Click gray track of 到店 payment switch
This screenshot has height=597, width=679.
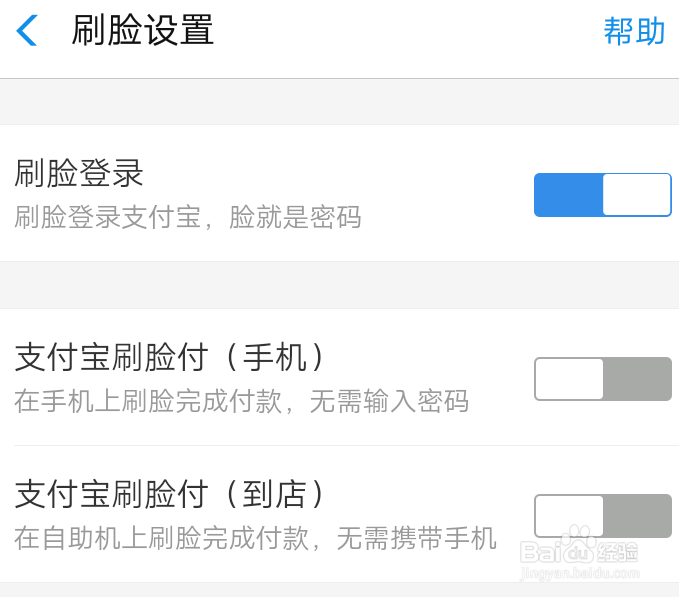(x=637, y=516)
